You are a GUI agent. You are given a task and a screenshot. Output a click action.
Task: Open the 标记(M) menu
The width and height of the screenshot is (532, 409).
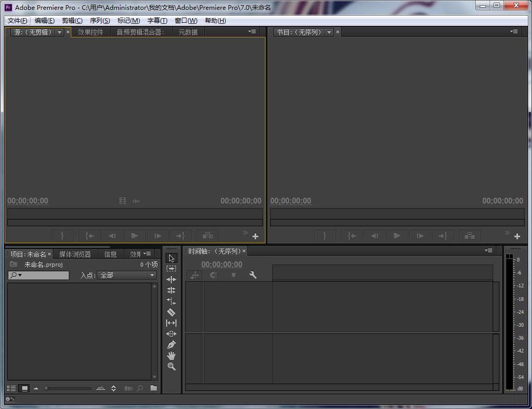(128, 21)
